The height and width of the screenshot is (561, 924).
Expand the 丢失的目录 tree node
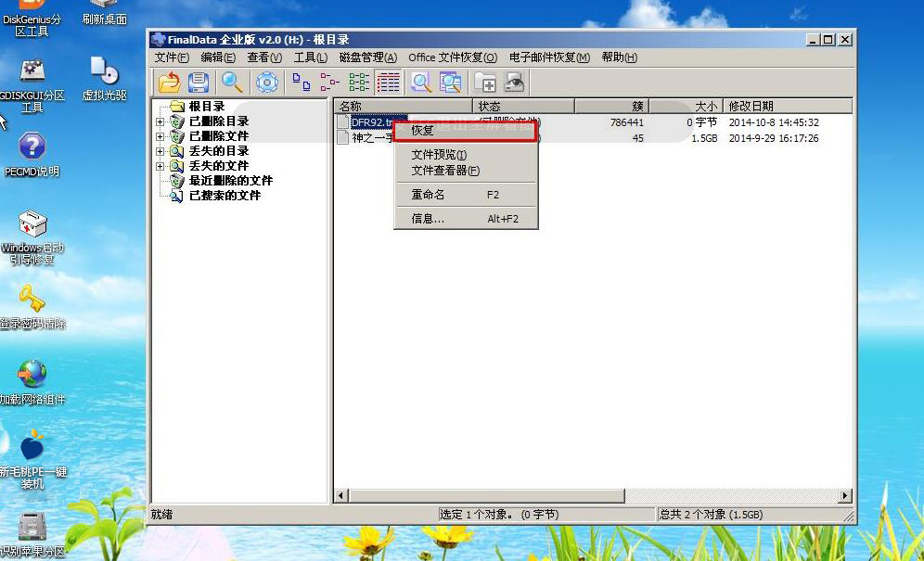(160, 151)
